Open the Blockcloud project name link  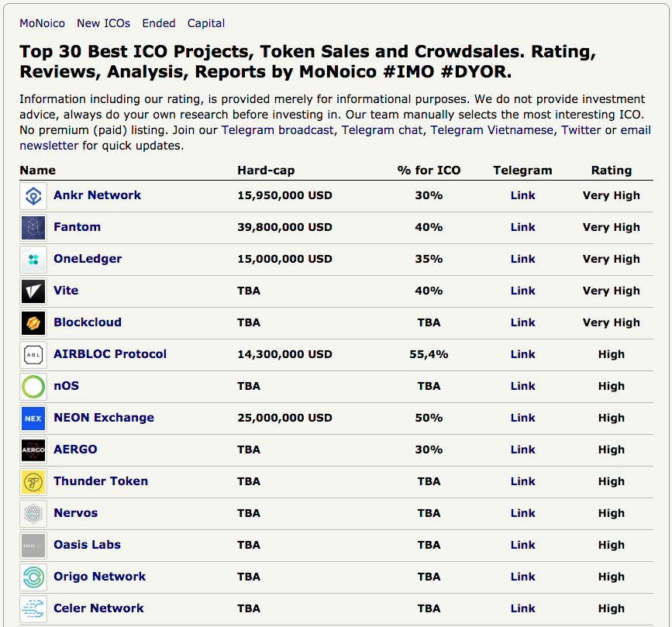pos(88,322)
